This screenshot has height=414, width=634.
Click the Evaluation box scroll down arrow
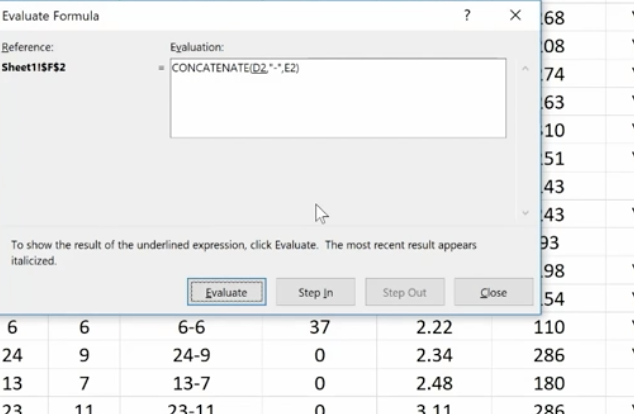[524, 212]
